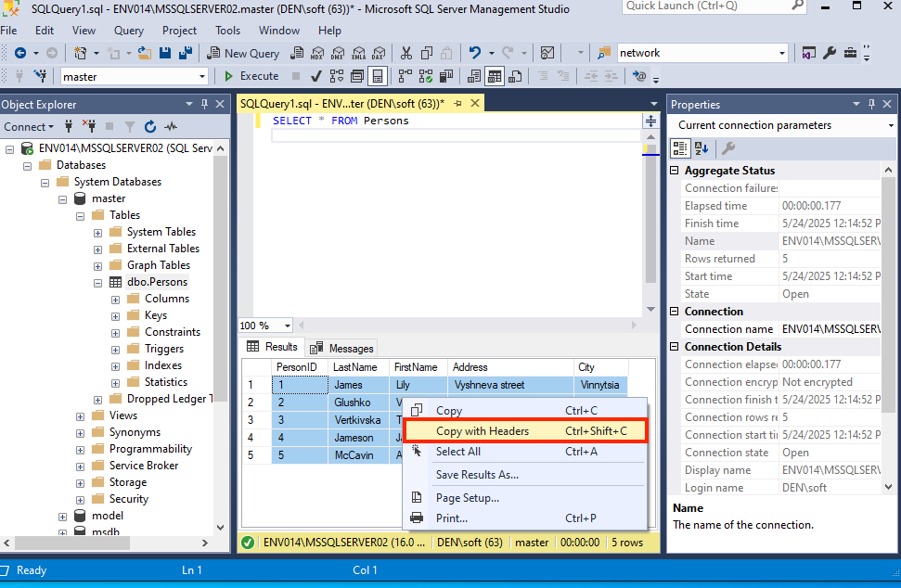Click the Find in Files icon
This screenshot has width=901, height=588.
click(x=604, y=53)
